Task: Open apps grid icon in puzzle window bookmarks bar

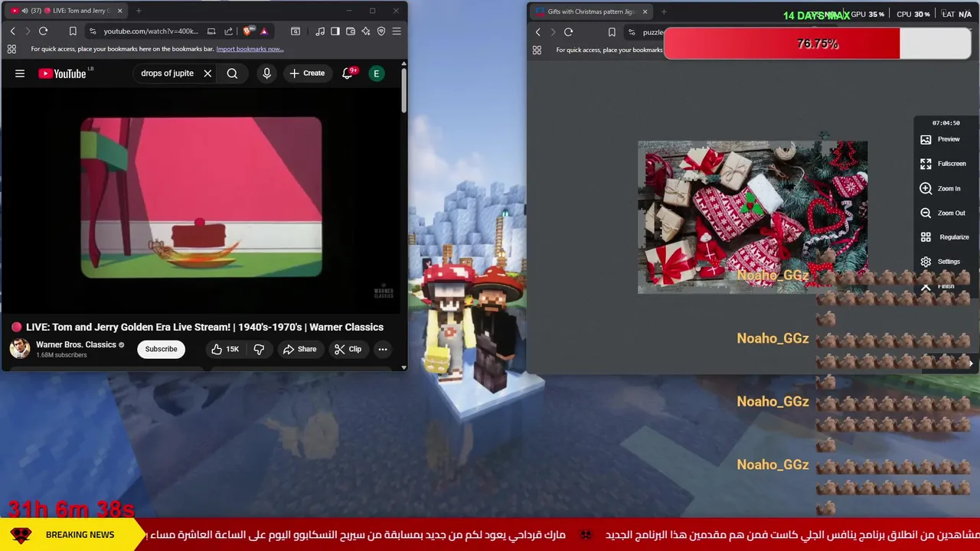Action: point(537,50)
